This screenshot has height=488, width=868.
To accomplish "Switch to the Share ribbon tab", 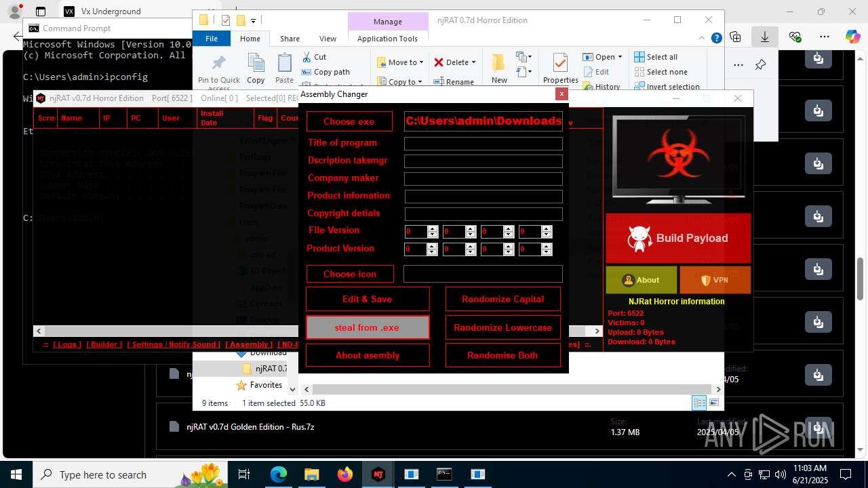I will pos(290,39).
